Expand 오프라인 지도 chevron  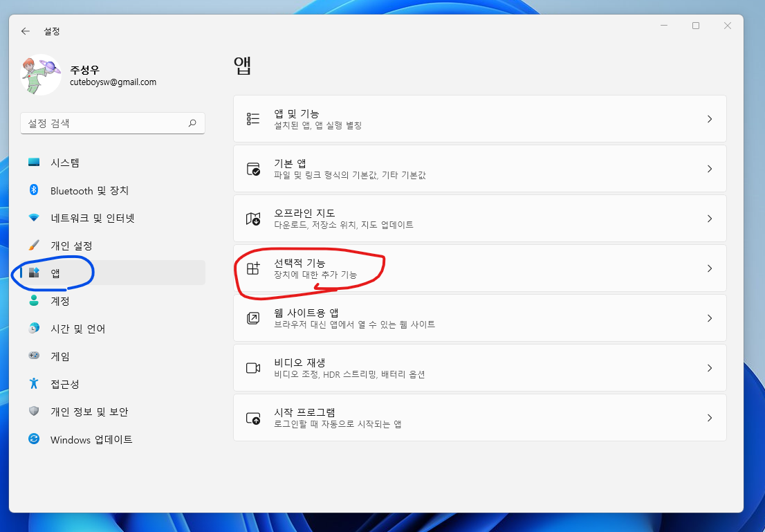pos(710,219)
